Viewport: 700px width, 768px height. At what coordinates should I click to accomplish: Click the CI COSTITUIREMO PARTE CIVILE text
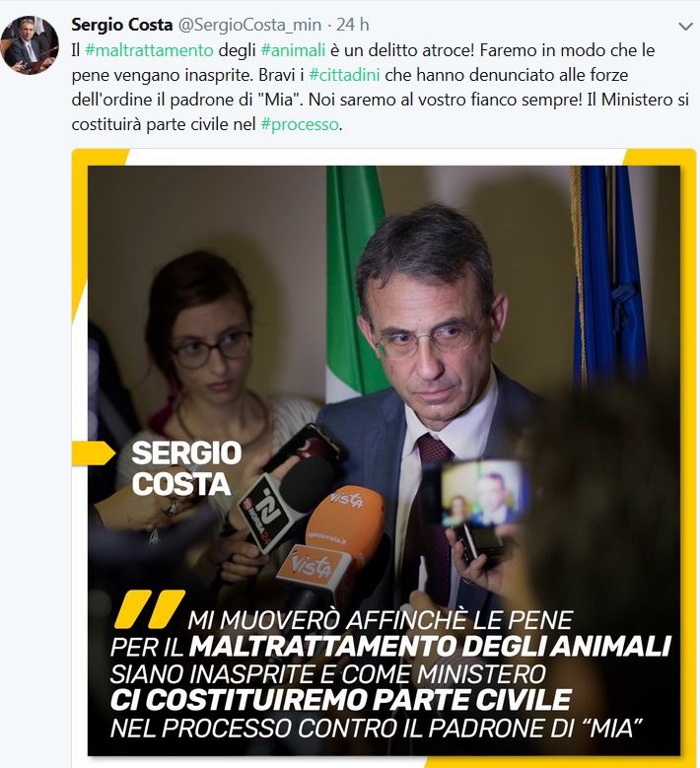coord(341,699)
